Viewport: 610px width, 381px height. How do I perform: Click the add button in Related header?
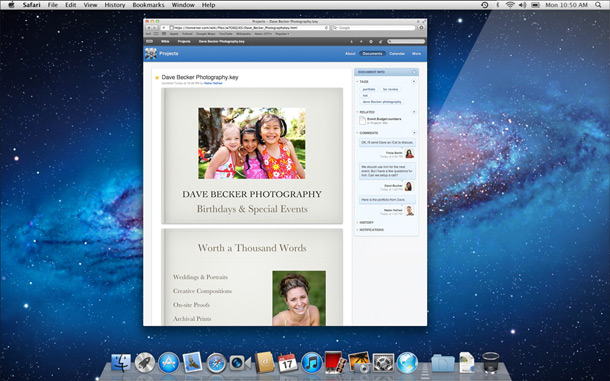click(x=414, y=112)
